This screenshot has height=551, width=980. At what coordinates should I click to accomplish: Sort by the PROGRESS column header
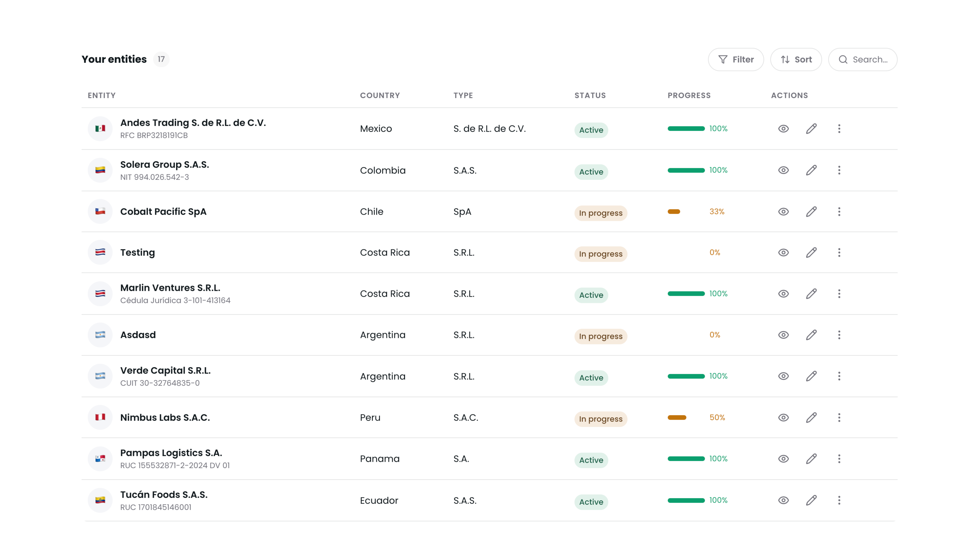tap(689, 96)
